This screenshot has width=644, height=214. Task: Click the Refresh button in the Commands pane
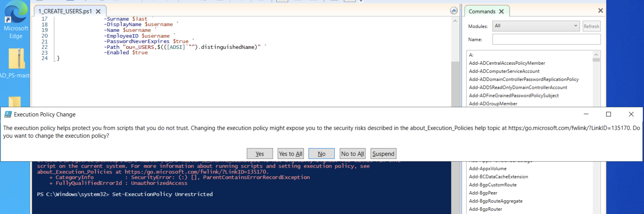592,26
